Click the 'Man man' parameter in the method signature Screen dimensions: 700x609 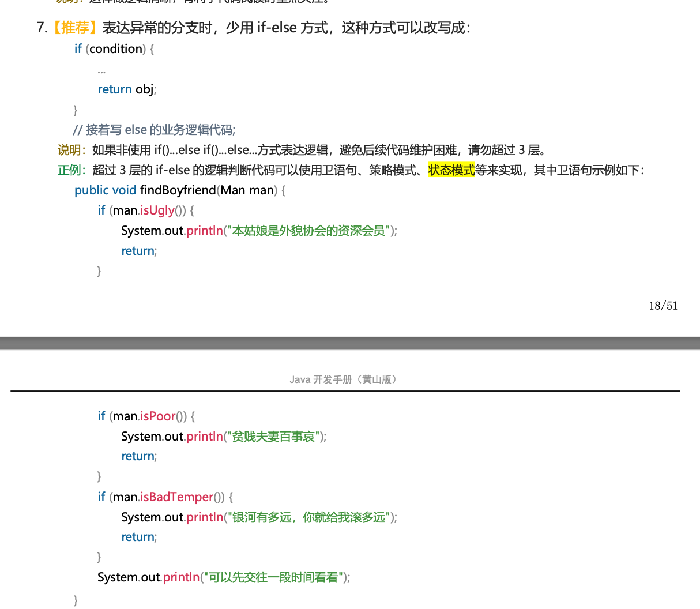coord(247,190)
